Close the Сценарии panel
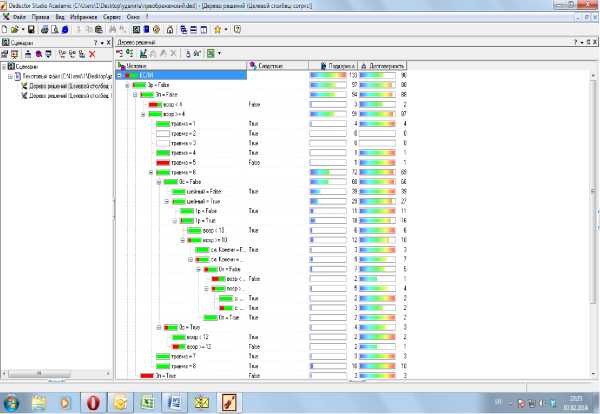 108,43
